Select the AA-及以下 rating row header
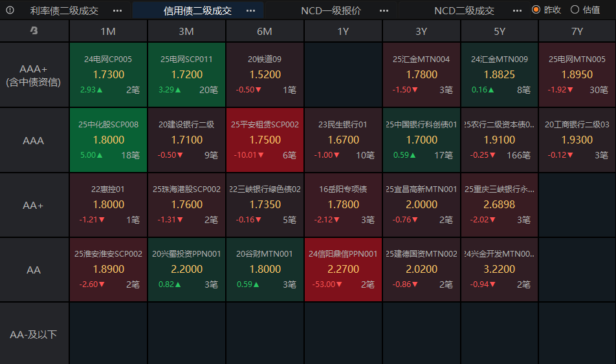The width and height of the screenshot is (616, 364). [x=34, y=334]
